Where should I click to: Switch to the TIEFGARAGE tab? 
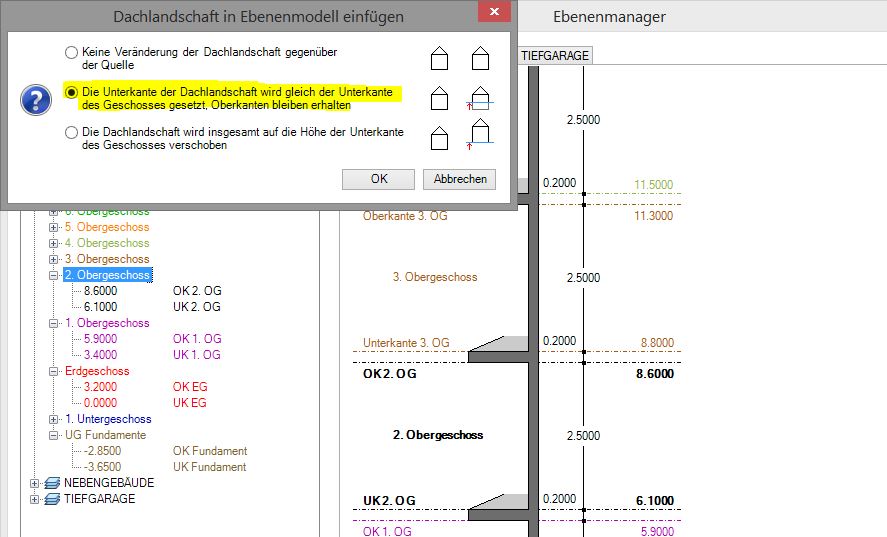point(555,56)
